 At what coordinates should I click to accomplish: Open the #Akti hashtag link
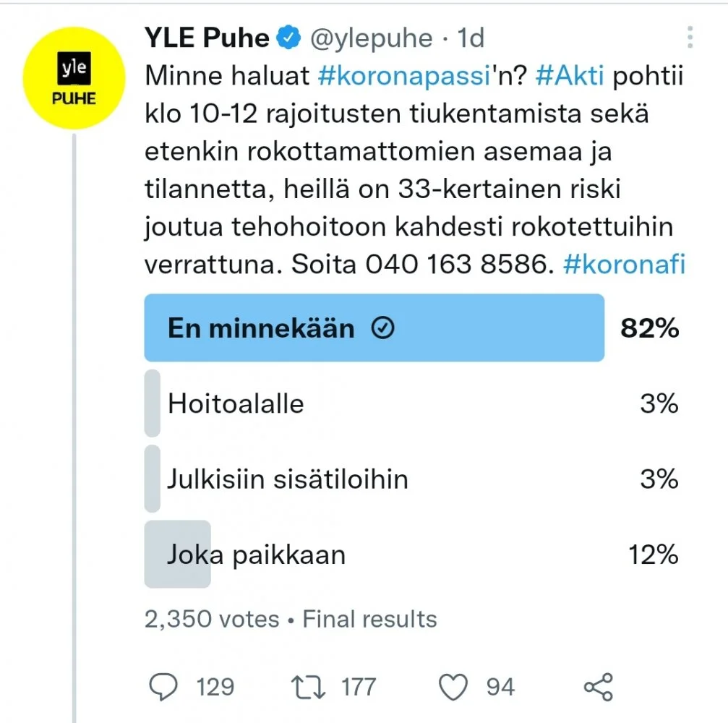pyautogui.click(x=569, y=76)
